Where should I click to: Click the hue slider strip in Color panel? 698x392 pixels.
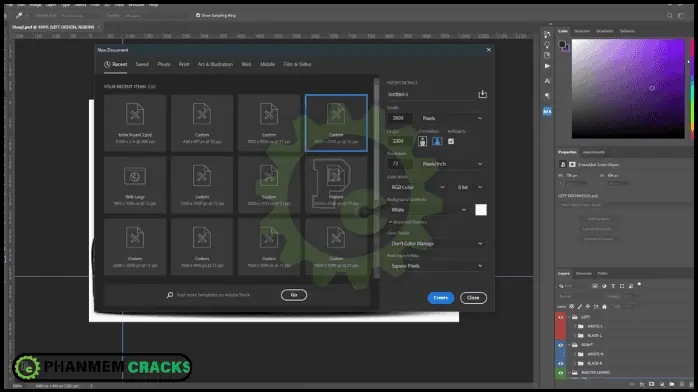[x=692, y=89]
